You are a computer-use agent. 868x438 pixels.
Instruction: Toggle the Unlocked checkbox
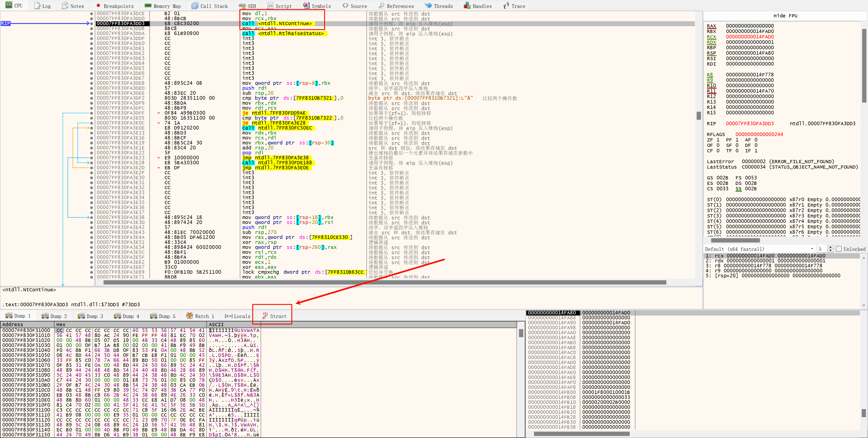point(839,249)
